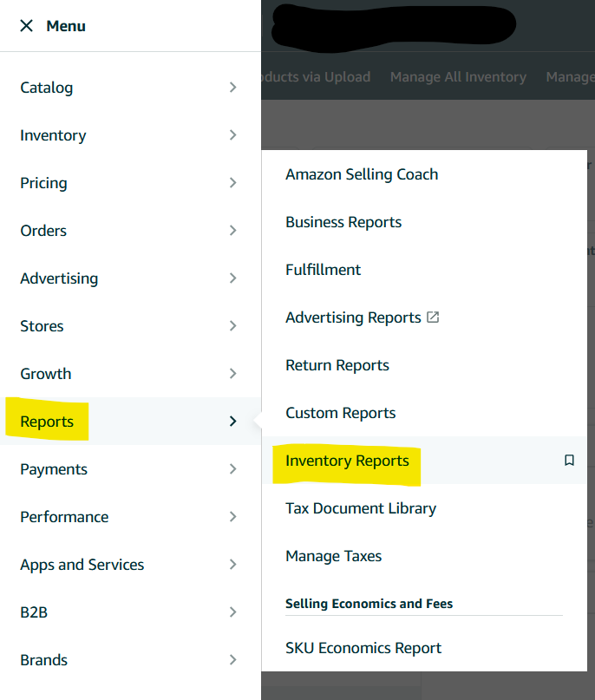Open the Inventory menu item
Viewport: 595px width, 700px height.
click(53, 135)
